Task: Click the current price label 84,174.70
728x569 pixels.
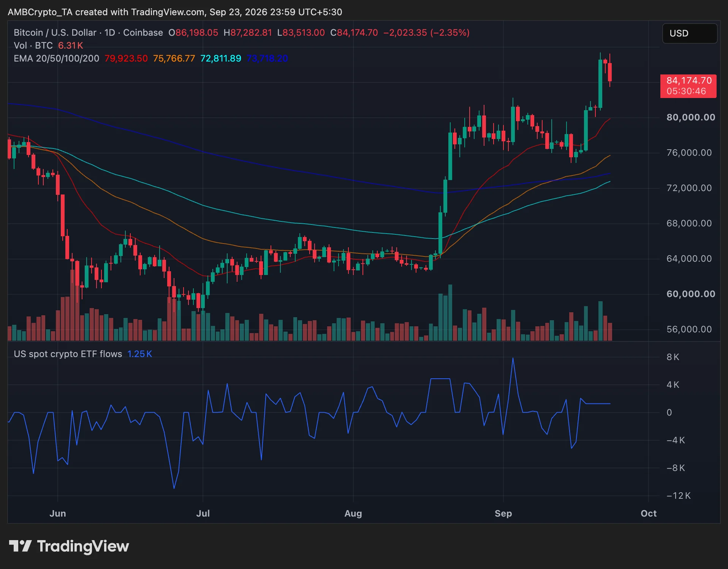Action: tap(688, 86)
